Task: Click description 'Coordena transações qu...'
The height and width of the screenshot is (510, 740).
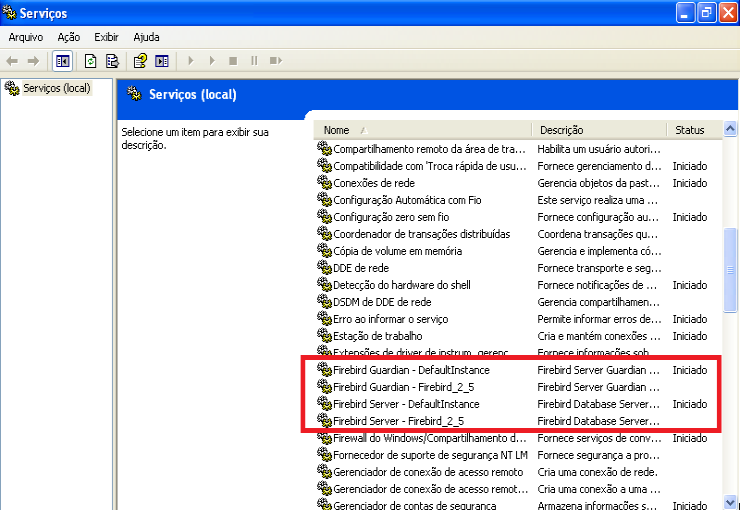Action: click(x=597, y=234)
